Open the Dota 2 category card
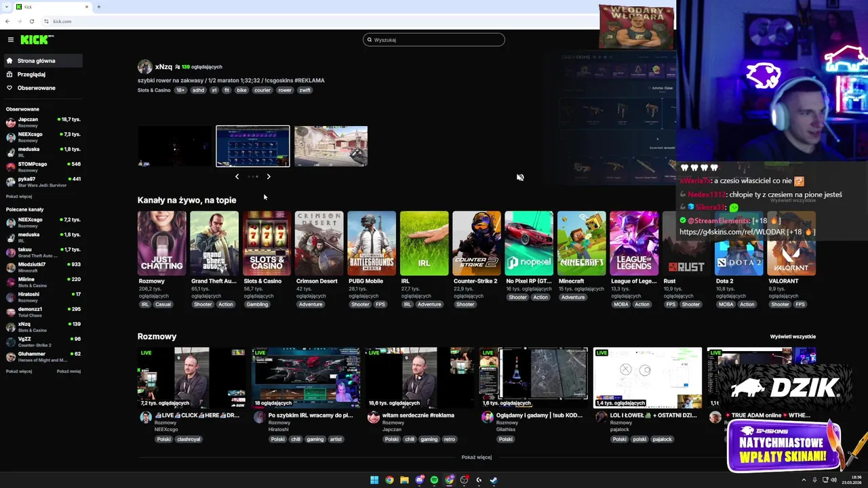The height and width of the screenshot is (488, 868). (x=738, y=243)
